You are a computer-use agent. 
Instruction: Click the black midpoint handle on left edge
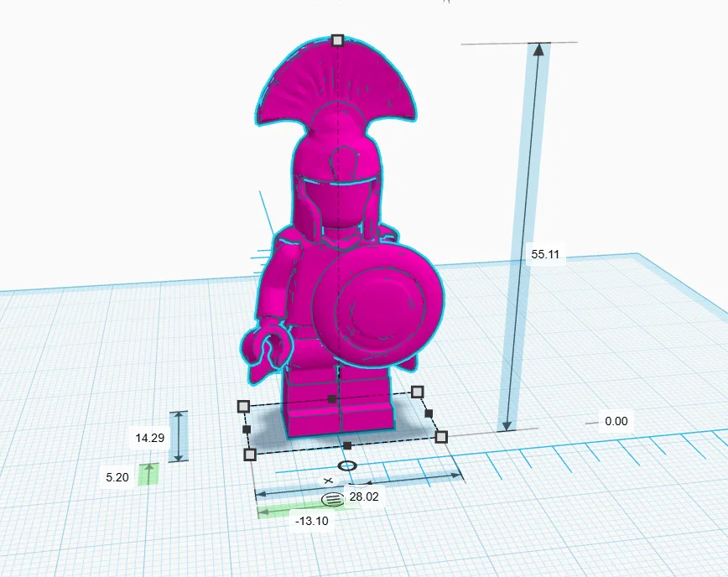coord(247,429)
